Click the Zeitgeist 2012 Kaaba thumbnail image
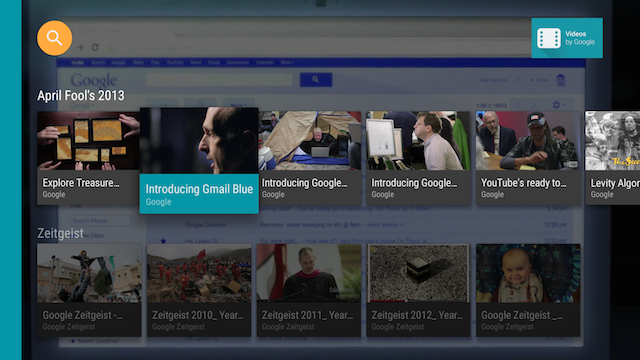 pyautogui.click(x=418, y=273)
